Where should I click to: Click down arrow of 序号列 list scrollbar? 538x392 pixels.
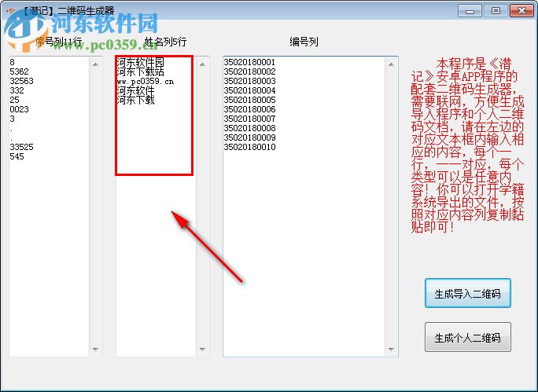pyautogui.click(x=95, y=349)
